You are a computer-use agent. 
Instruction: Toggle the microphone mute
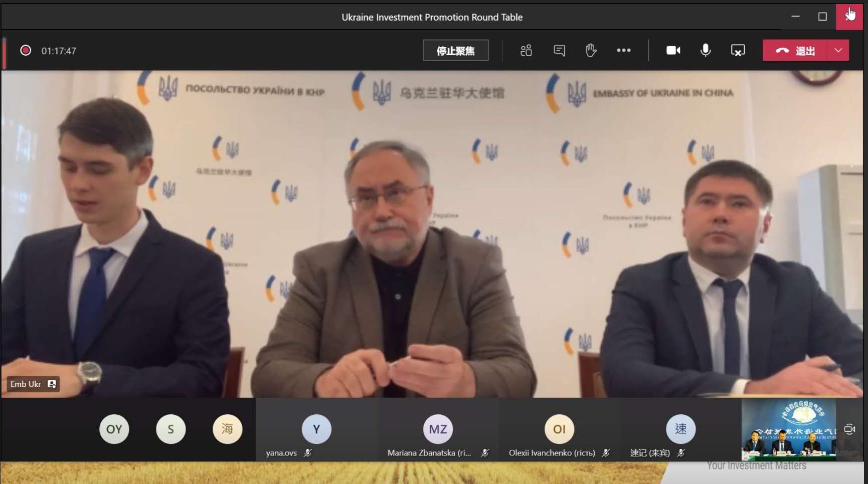(706, 51)
